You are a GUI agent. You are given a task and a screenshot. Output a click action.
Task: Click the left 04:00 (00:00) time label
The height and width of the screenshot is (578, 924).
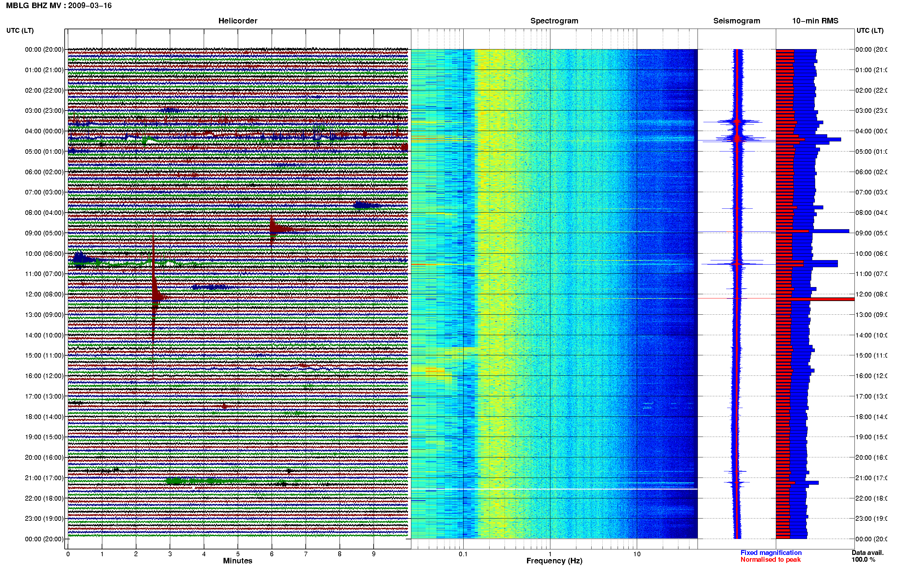(44, 131)
